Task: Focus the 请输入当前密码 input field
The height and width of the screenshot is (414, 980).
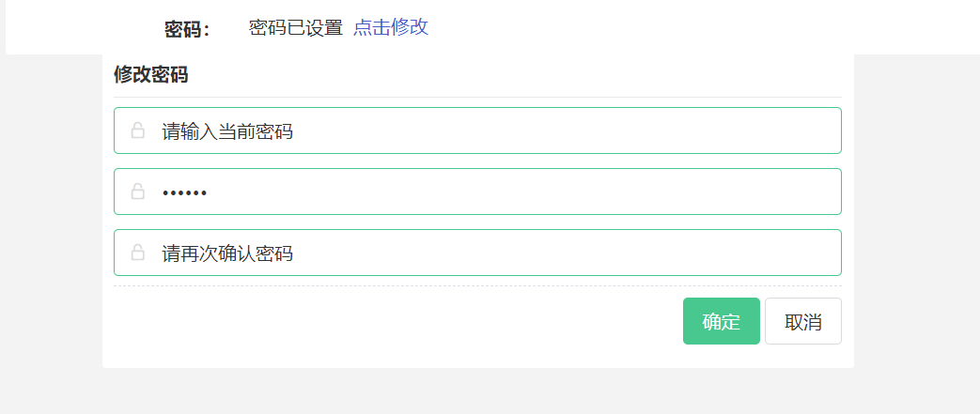Action: (477, 130)
